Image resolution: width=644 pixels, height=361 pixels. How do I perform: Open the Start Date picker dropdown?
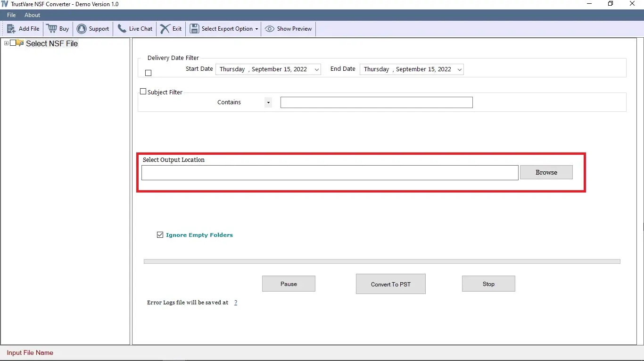[x=317, y=69]
